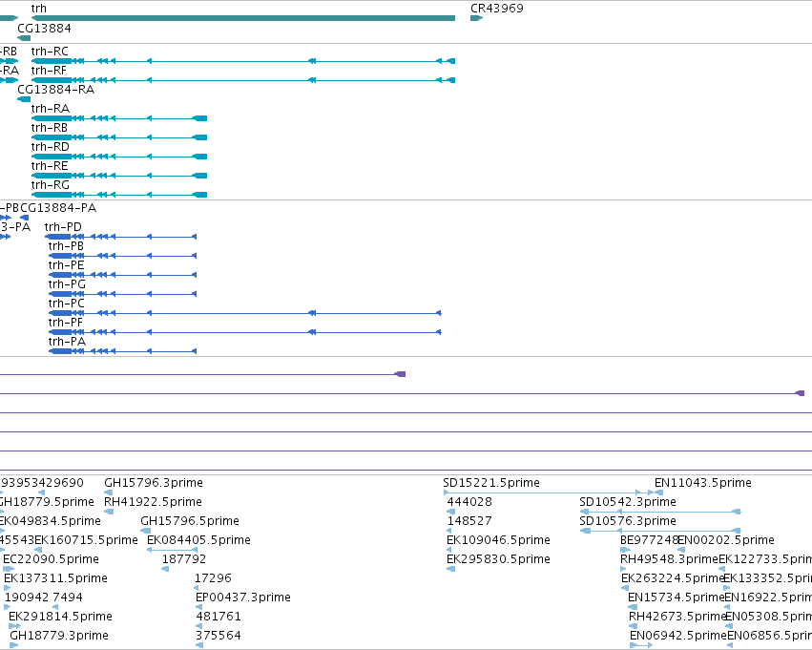Select the small CR43969 gene arrow glyph

coord(476,18)
